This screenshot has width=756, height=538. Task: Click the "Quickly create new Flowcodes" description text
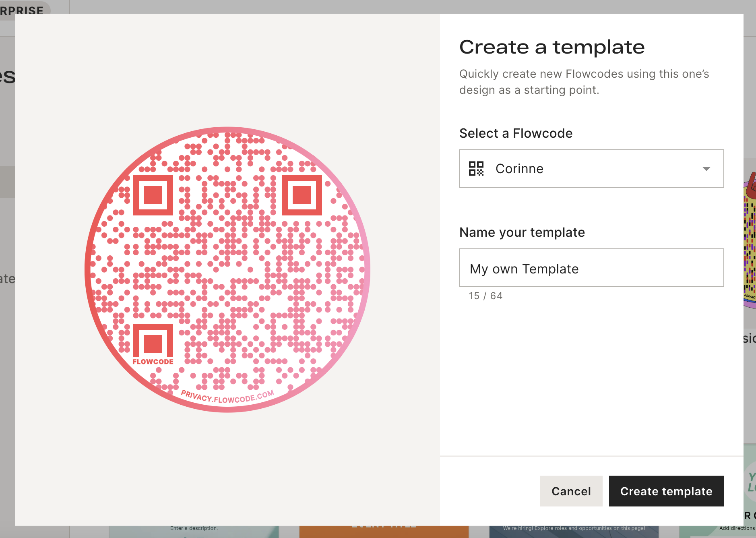coord(584,82)
